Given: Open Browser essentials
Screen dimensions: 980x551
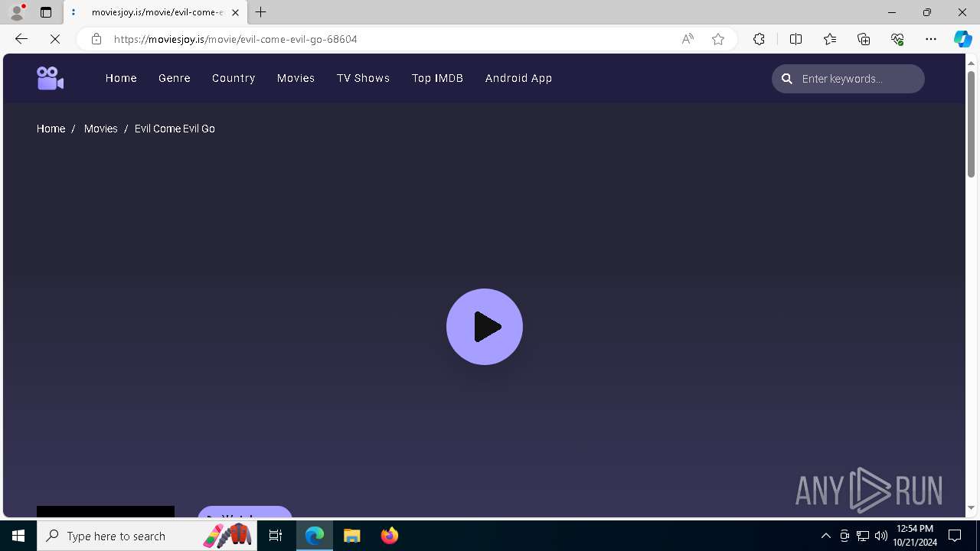Looking at the screenshot, I should (897, 39).
